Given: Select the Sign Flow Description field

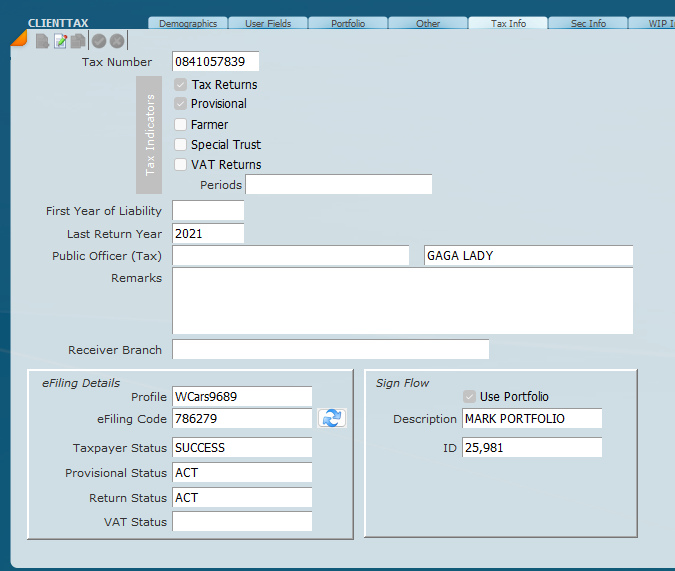Looking at the screenshot, I should (x=532, y=419).
